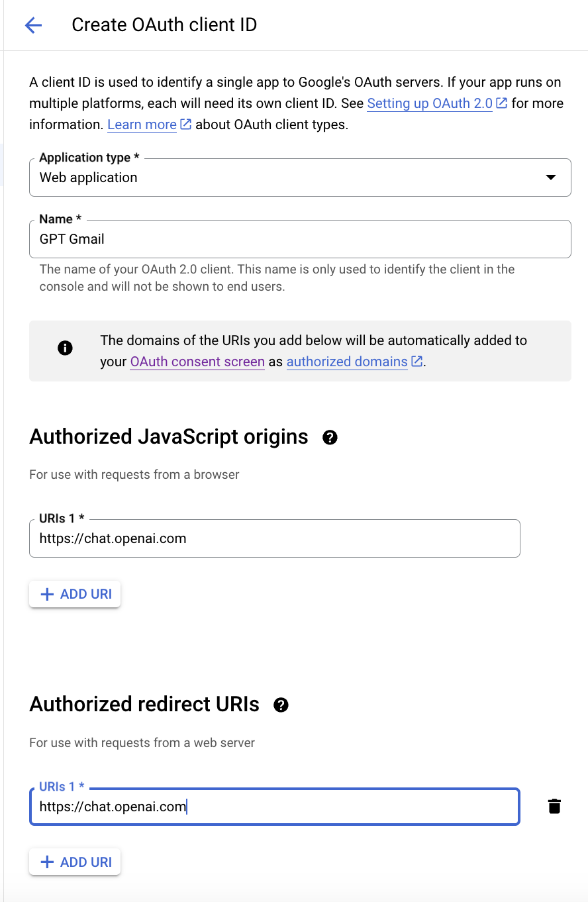
Task: Click external-link icon after Setting up OAuth 2.0
Action: click(x=502, y=103)
